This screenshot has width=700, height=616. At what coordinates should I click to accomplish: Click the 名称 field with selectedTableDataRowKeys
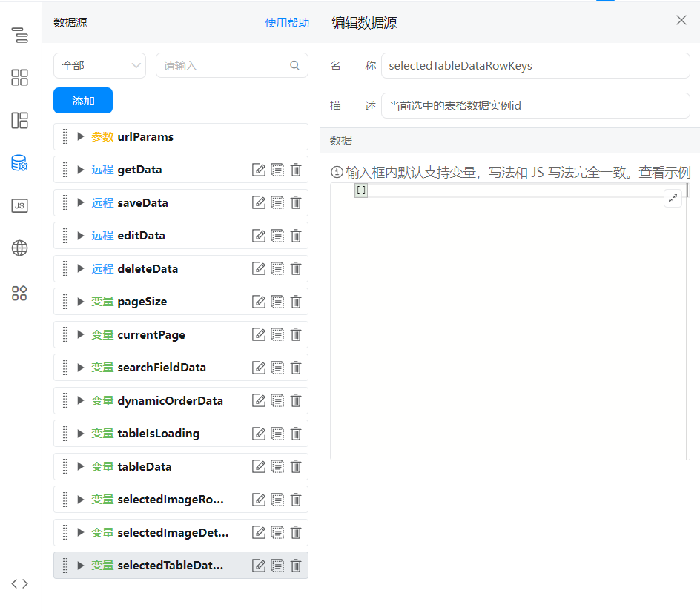pos(535,65)
